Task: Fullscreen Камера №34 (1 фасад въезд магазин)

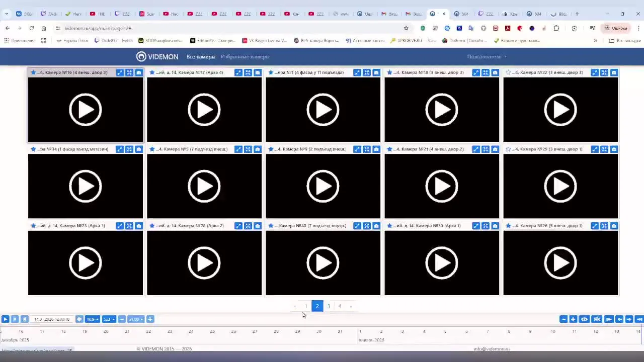Action: pos(129,149)
